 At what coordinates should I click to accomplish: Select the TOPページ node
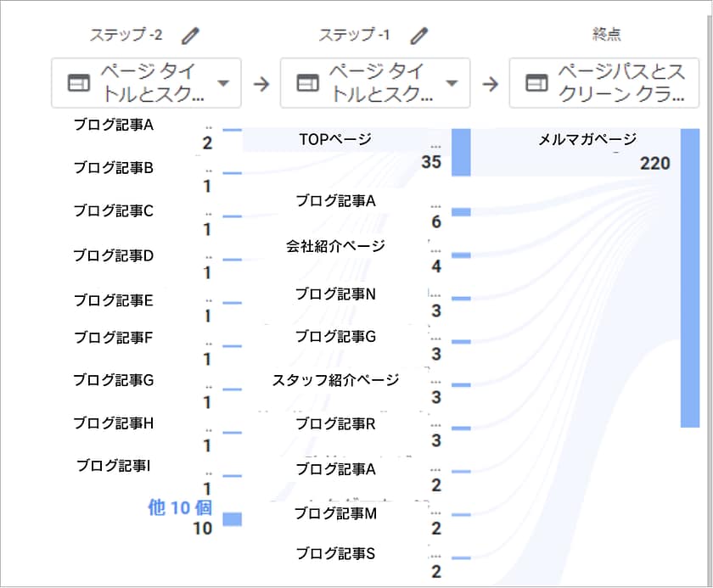click(335, 139)
